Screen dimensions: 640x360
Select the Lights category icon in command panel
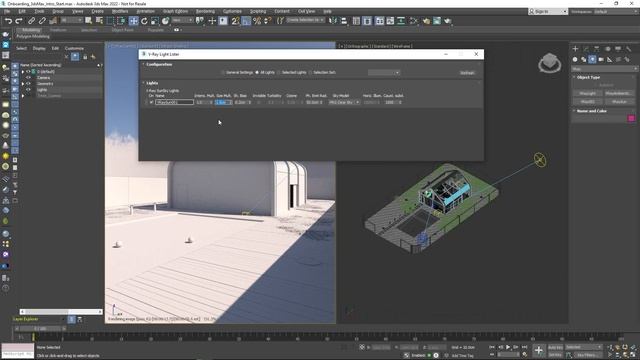592,60
